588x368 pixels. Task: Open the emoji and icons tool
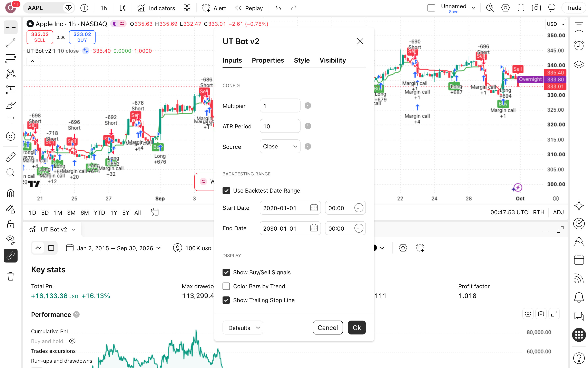point(10,136)
